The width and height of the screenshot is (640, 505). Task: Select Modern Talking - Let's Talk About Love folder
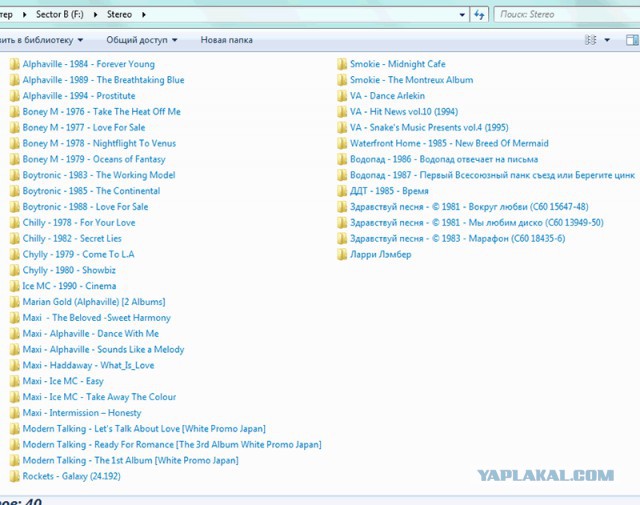pyautogui.click(x=144, y=429)
